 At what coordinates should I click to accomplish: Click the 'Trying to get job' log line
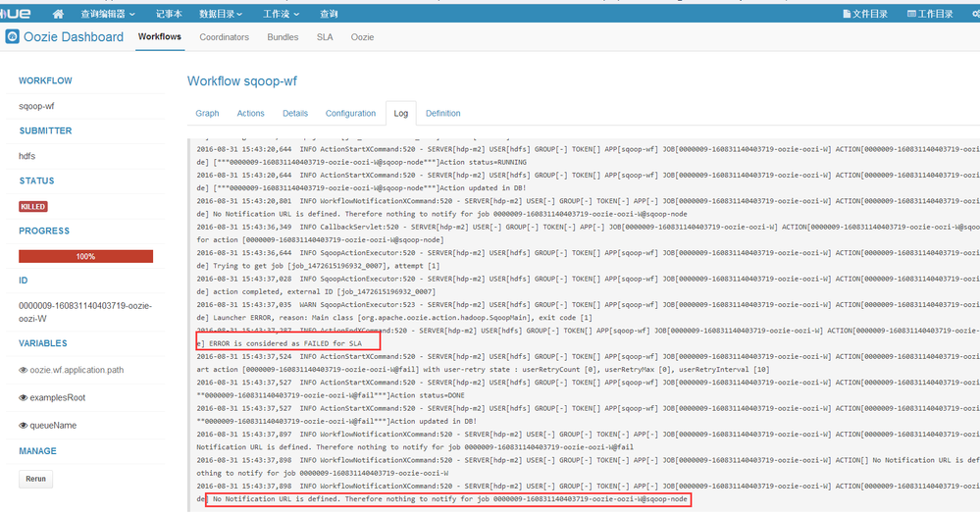point(318,266)
